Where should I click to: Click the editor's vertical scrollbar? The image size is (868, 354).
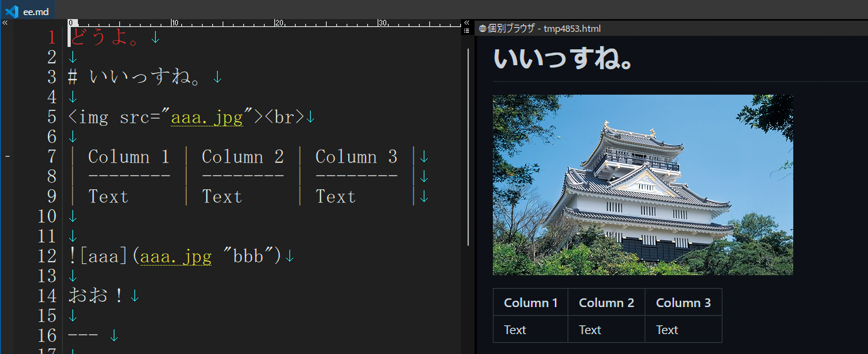(468, 147)
